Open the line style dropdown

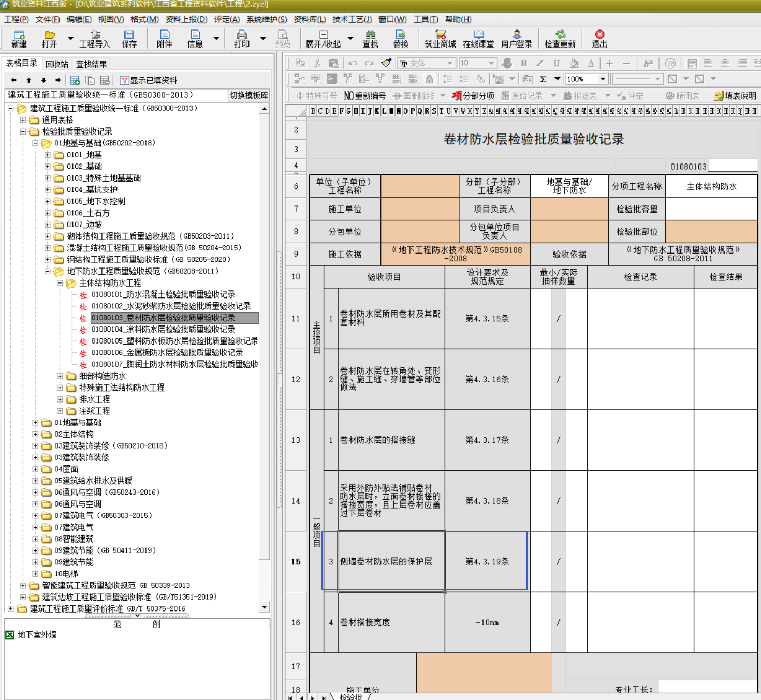tap(657, 79)
